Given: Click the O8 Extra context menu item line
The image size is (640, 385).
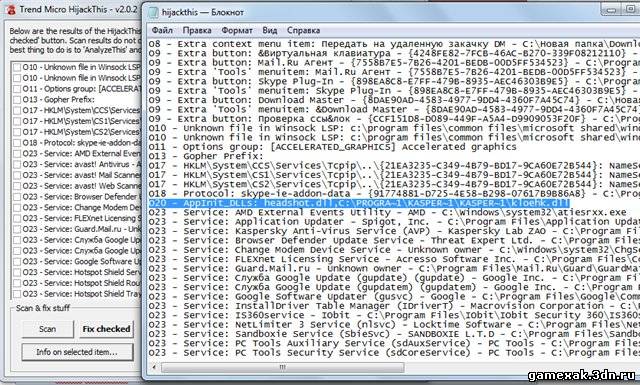Looking at the screenshot, I should [x=394, y=44].
